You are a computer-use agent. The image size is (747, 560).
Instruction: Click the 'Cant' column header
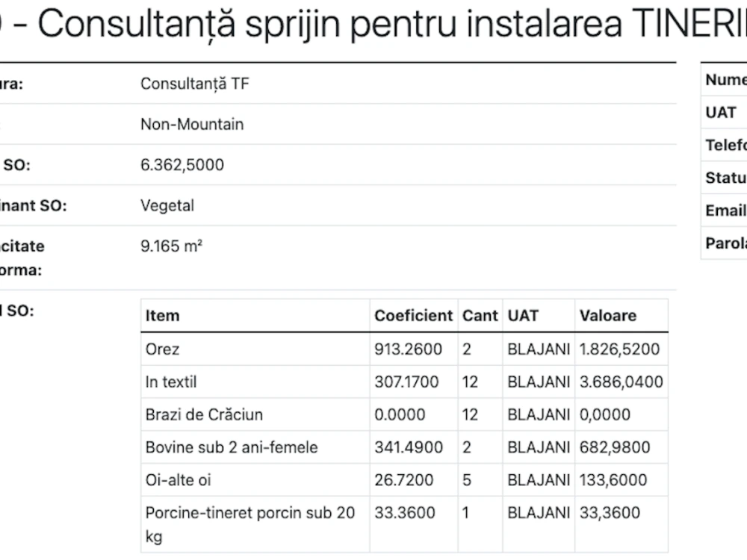coord(480,315)
